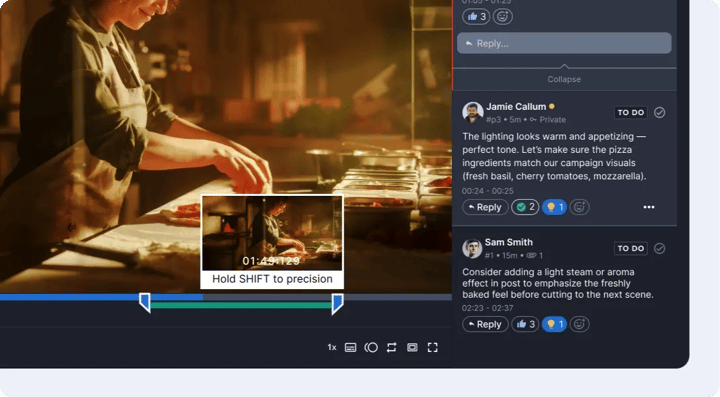
Task: Click the green checkmark 2 reaction
Action: pos(525,207)
